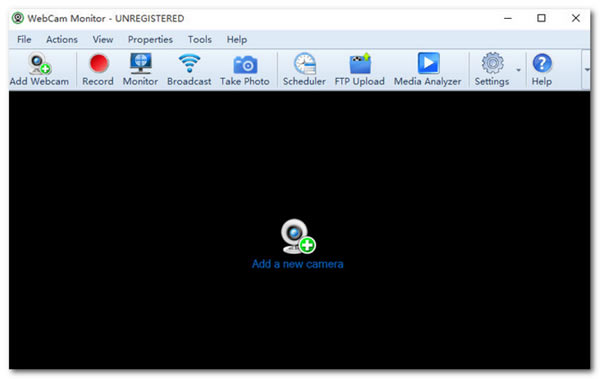The width and height of the screenshot is (600, 379).
Task: Click the Add Webcam toolbar icon
Action: (x=40, y=63)
